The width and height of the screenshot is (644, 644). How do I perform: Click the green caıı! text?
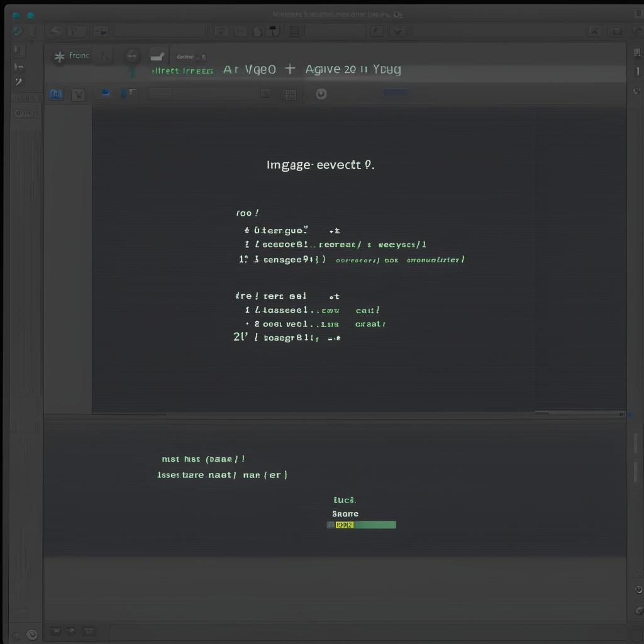click(367, 311)
